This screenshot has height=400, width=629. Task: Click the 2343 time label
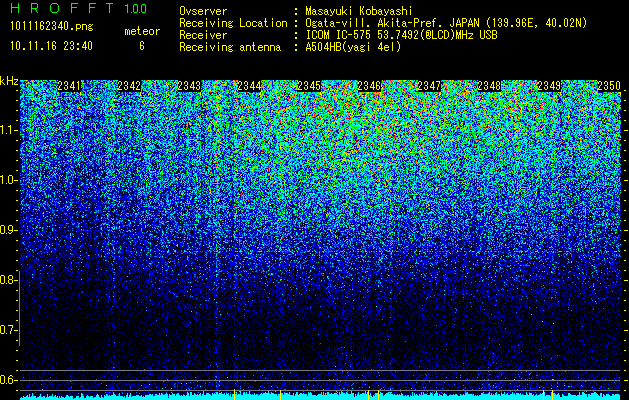[189, 86]
